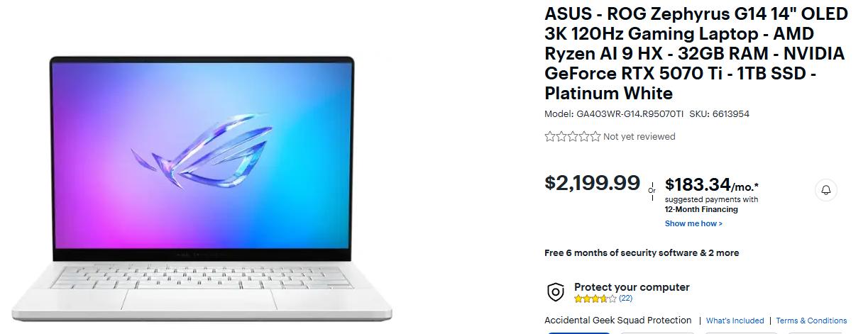Screen dimensions: 868x334
Task: Open the Show me how financing link
Action: tap(693, 223)
